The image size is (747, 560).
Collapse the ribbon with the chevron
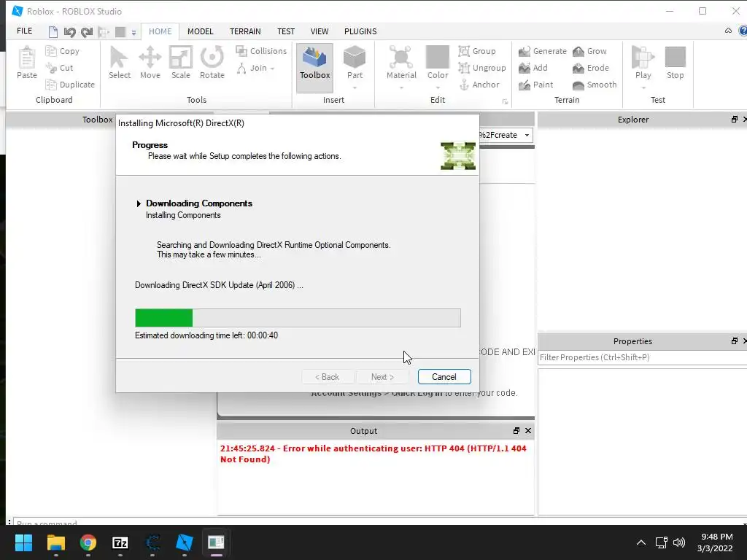pos(728,31)
